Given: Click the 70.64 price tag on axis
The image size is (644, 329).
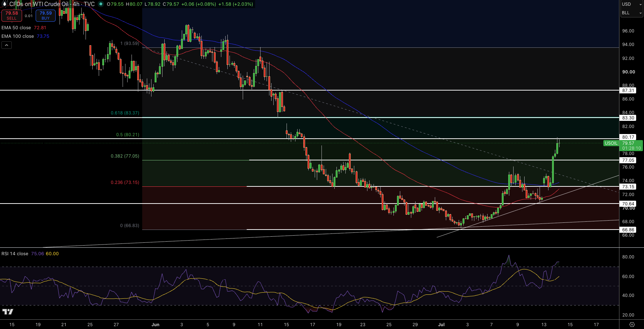Looking at the screenshot, I should pyautogui.click(x=628, y=204).
